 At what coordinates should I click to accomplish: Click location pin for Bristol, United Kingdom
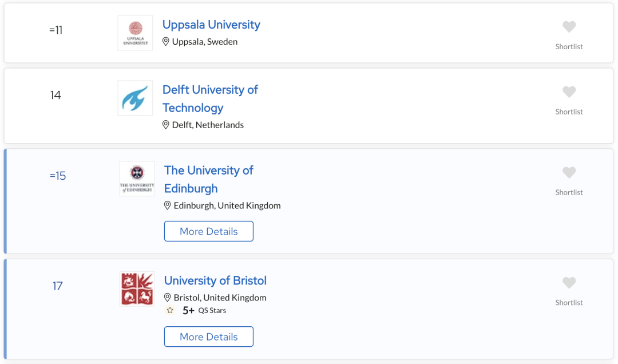click(168, 298)
